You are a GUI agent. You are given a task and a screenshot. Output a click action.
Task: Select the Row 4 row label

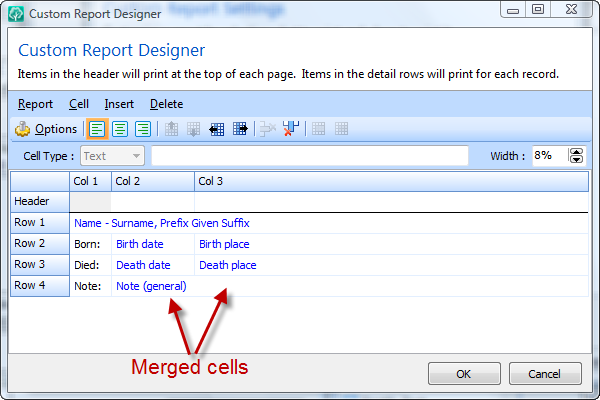coord(40,286)
